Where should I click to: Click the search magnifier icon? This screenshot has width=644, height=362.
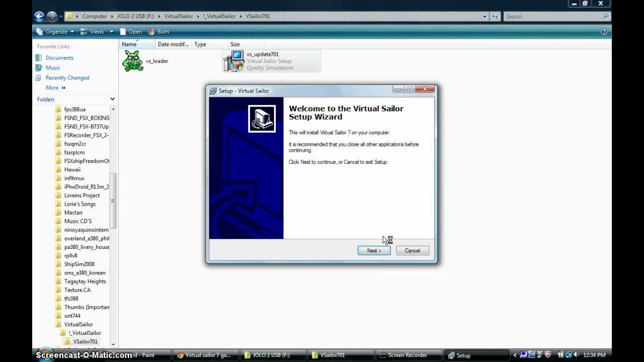pyautogui.click(x=606, y=17)
